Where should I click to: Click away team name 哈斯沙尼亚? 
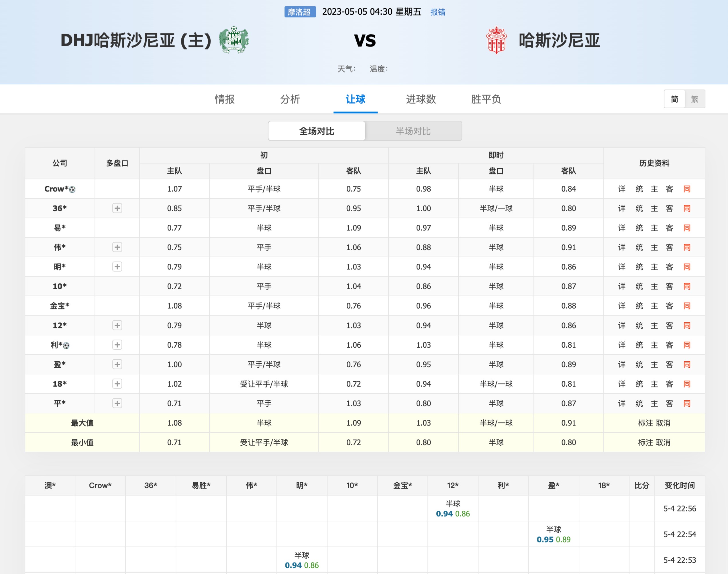[x=559, y=40]
